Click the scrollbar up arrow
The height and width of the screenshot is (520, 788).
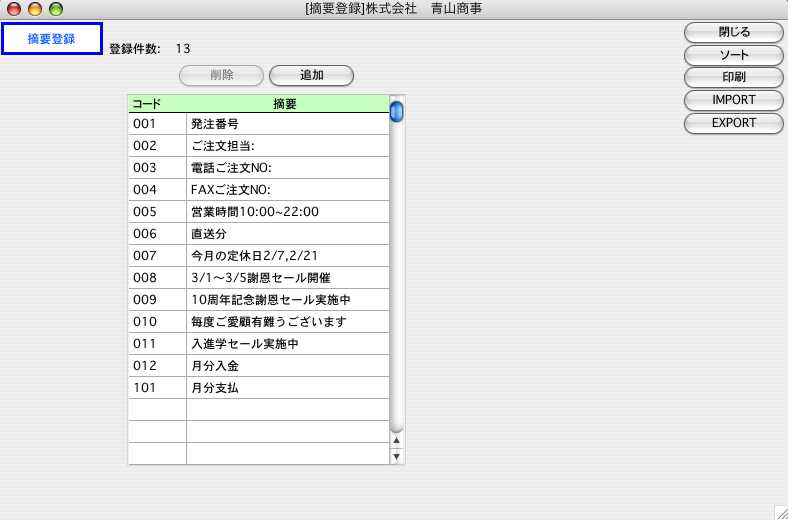[x=396, y=440]
